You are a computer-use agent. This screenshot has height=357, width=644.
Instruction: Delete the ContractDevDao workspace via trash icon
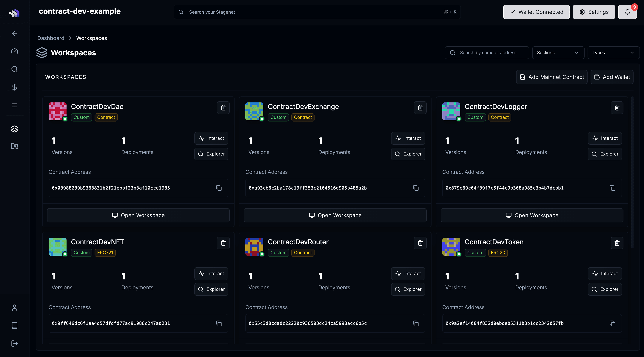pos(223,108)
